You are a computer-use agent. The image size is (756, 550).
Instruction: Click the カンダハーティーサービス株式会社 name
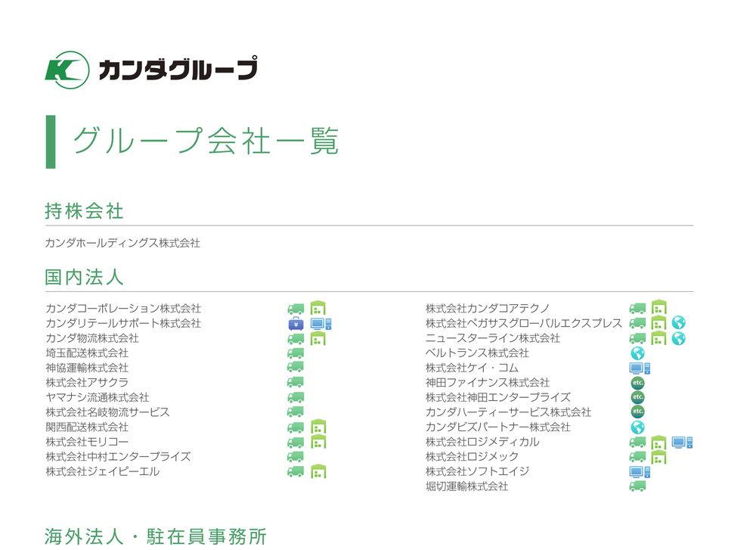pyautogui.click(x=508, y=412)
